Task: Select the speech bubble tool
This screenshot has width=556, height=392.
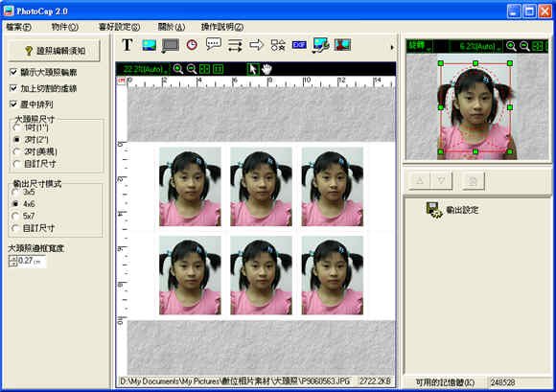Action: (214, 45)
